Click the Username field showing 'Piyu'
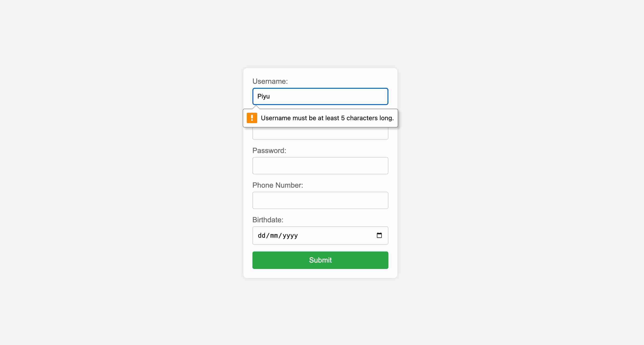The height and width of the screenshot is (345, 644). (x=320, y=96)
